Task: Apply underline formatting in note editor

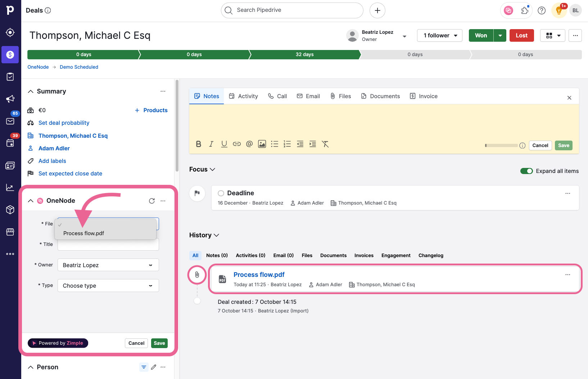Action: [x=224, y=144]
